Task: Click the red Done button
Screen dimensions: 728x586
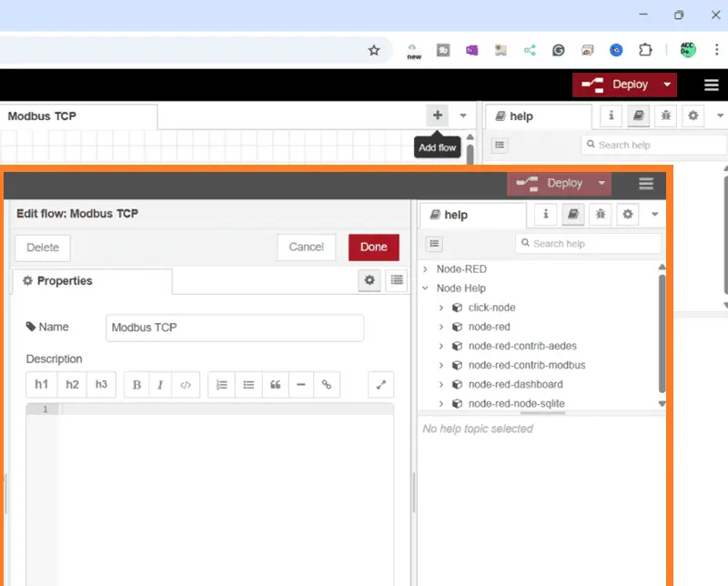Action: click(x=374, y=247)
